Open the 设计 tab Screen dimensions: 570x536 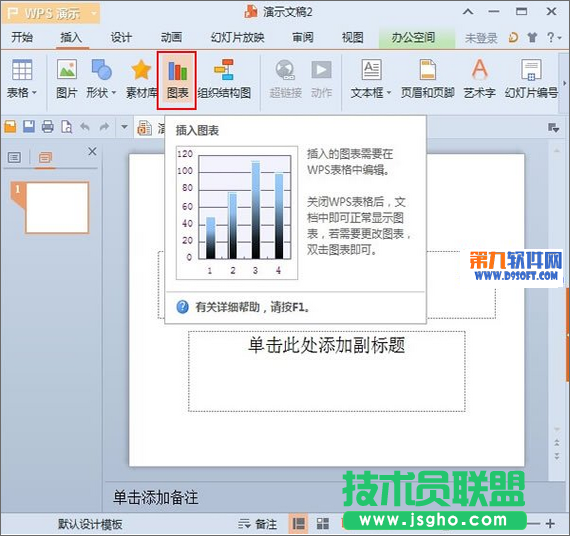[x=121, y=37]
